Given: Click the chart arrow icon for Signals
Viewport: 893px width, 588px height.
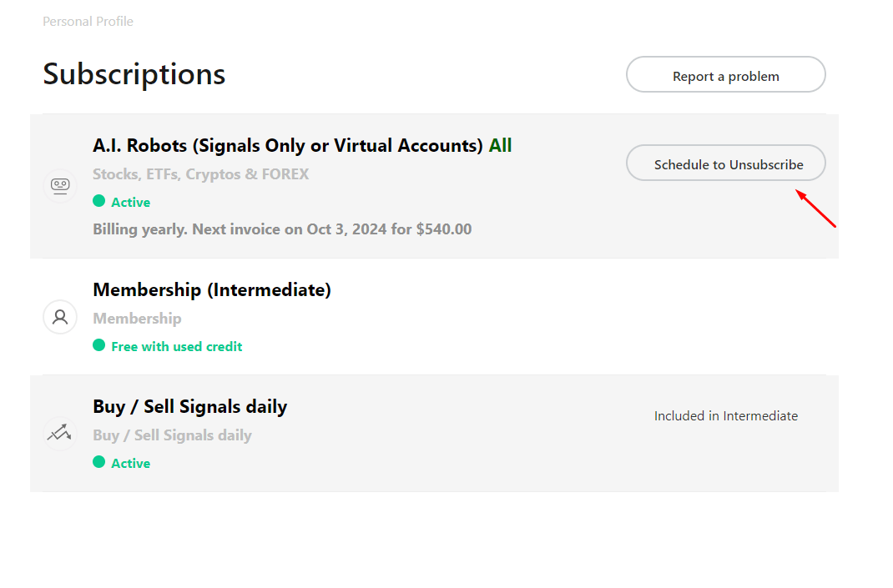Looking at the screenshot, I should point(60,434).
